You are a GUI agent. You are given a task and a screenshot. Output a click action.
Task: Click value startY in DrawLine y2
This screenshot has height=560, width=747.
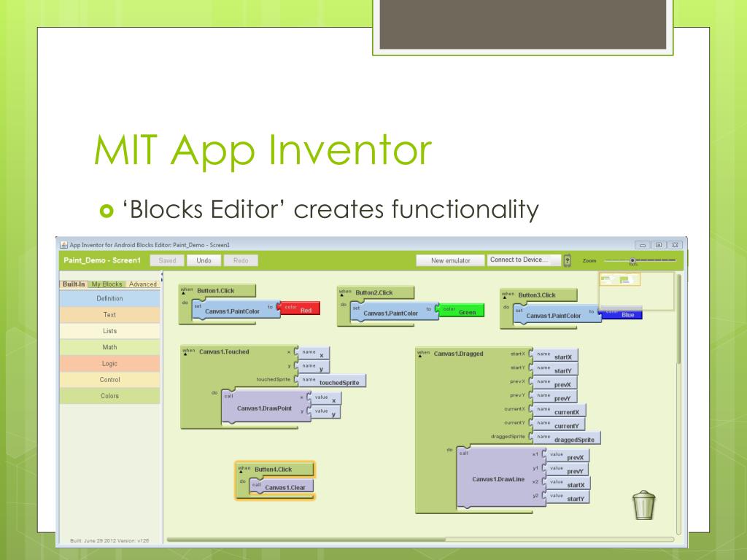567,497
